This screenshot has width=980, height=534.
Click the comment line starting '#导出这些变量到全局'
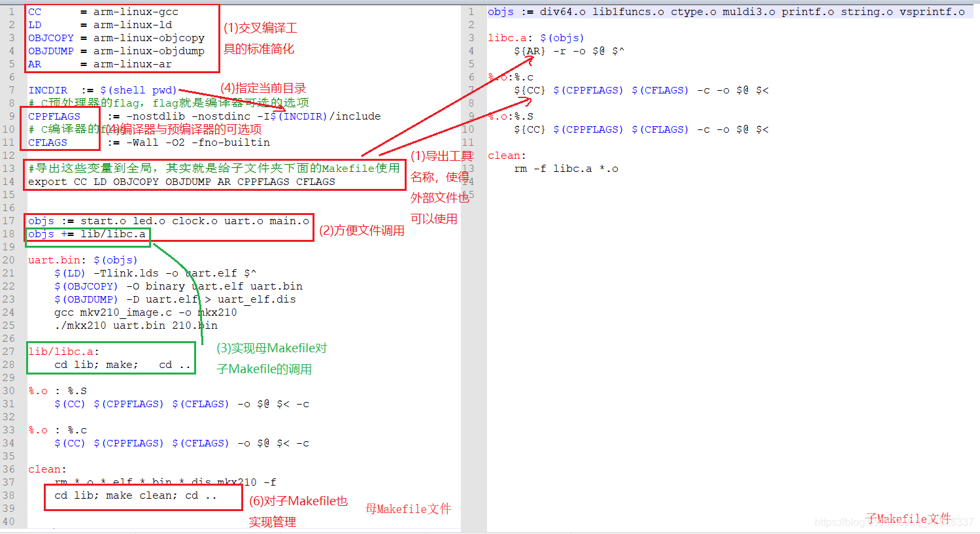[x=214, y=168]
